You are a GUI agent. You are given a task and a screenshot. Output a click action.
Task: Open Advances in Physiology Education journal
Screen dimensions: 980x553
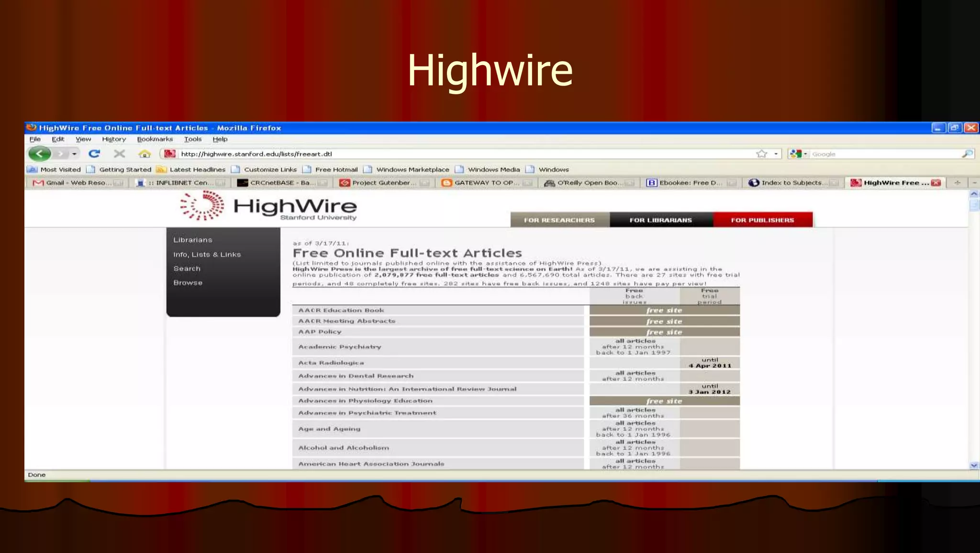click(x=365, y=401)
